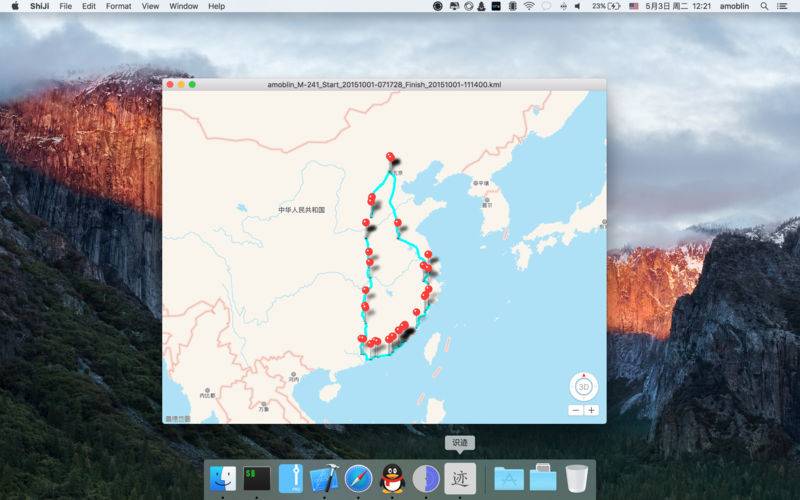The height and width of the screenshot is (500, 800).
Task: Open Xcode from the dock
Action: [x=324, y=478]
